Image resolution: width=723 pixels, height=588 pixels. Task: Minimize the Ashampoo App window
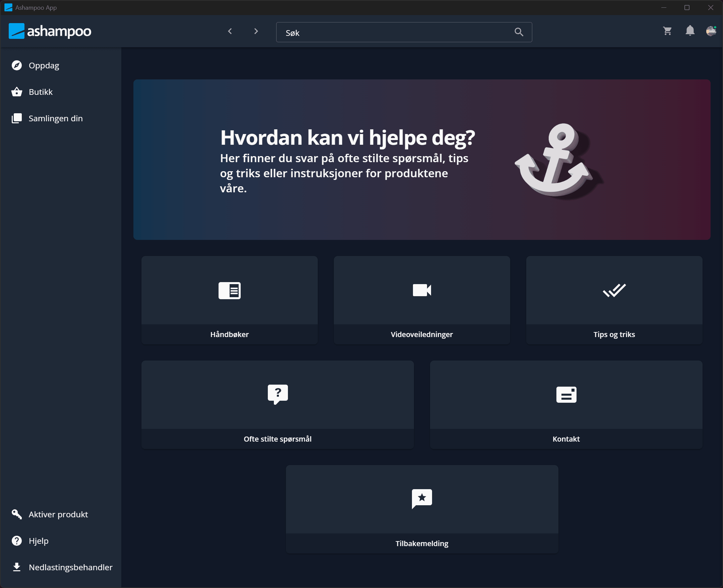(x=664, y=7)
